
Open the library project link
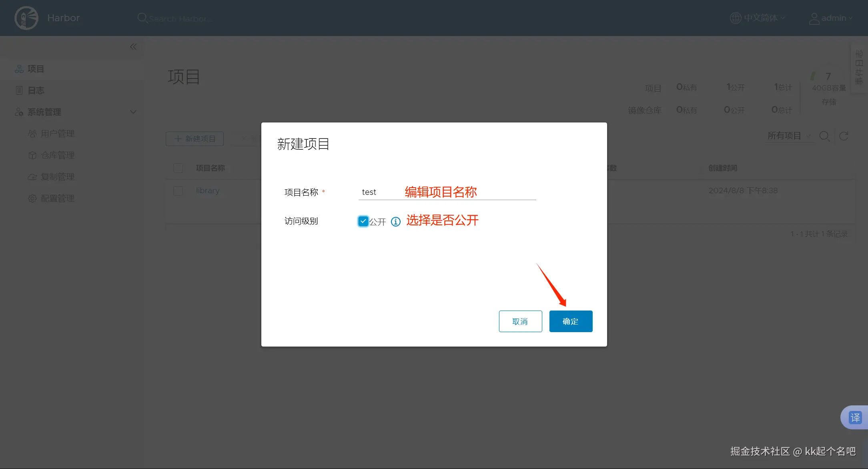tap(207, 191)
